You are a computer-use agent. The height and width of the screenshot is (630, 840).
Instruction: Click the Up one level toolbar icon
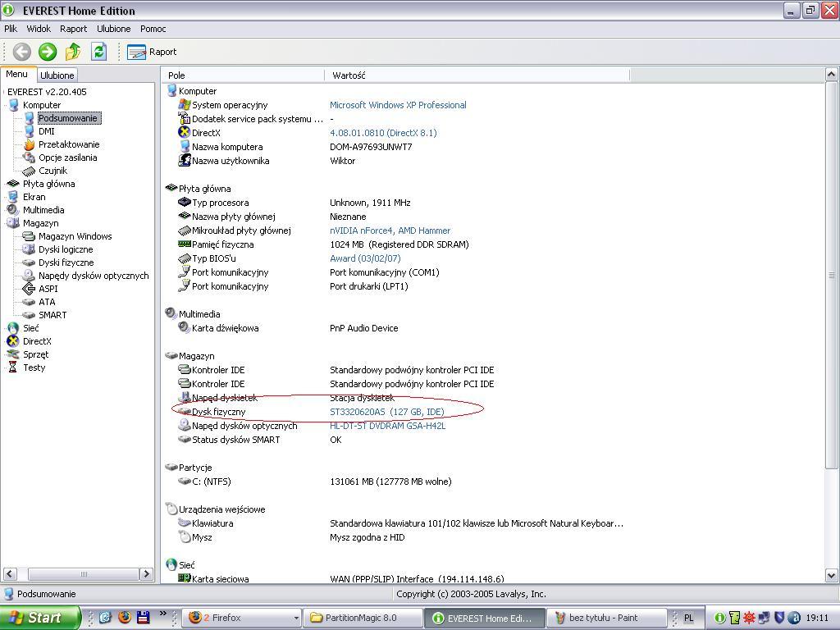(73, 52)
